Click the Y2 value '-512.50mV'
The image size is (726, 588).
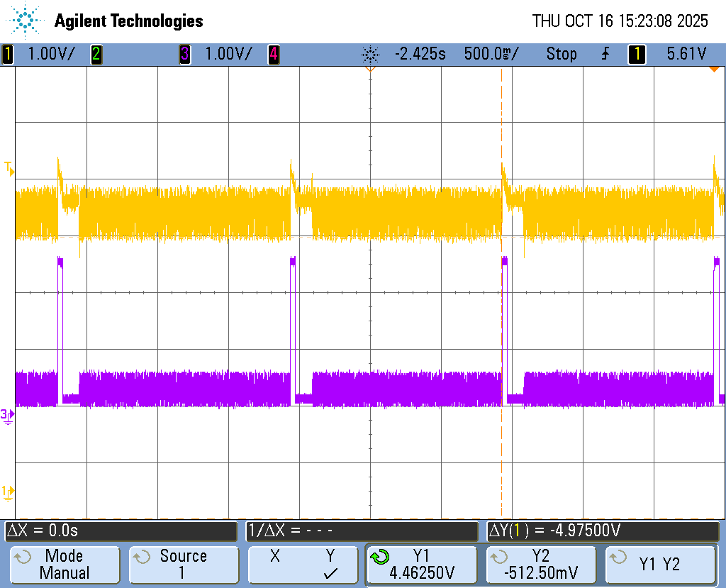pos(541,573)
